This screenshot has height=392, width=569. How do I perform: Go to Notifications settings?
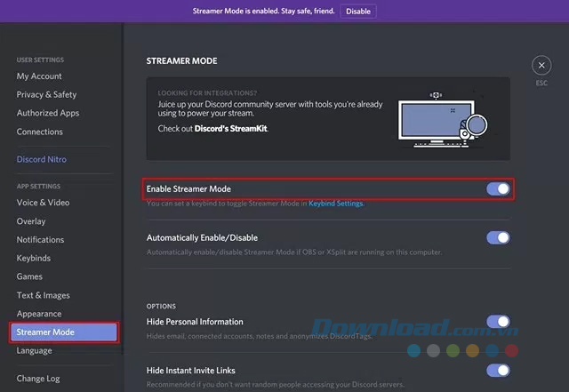coord(40,240)
